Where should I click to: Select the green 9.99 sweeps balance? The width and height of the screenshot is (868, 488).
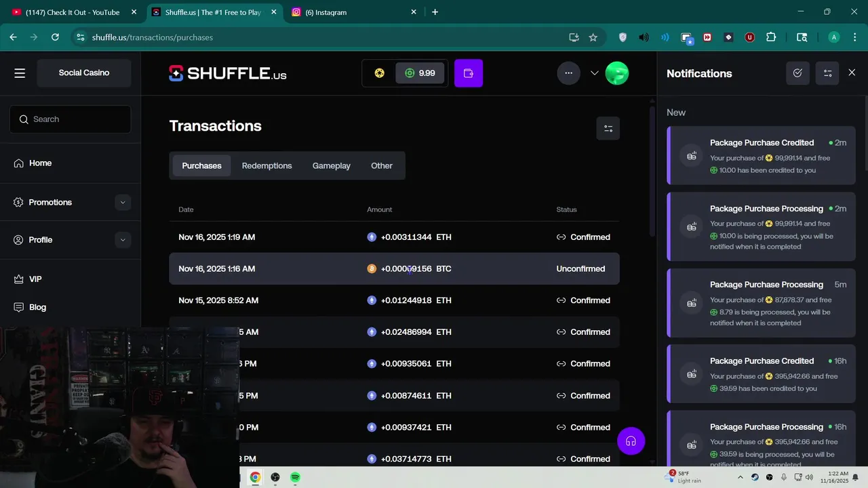pos(420,73)
